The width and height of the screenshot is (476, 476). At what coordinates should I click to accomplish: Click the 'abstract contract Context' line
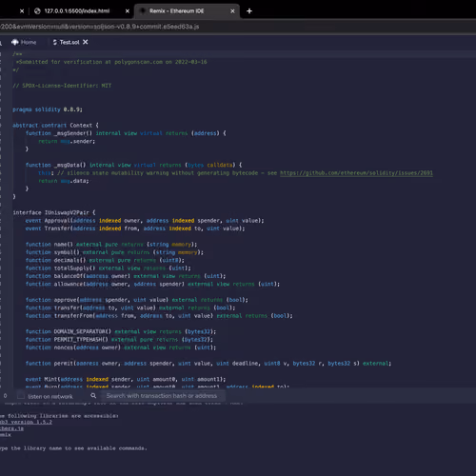[55, 126]
